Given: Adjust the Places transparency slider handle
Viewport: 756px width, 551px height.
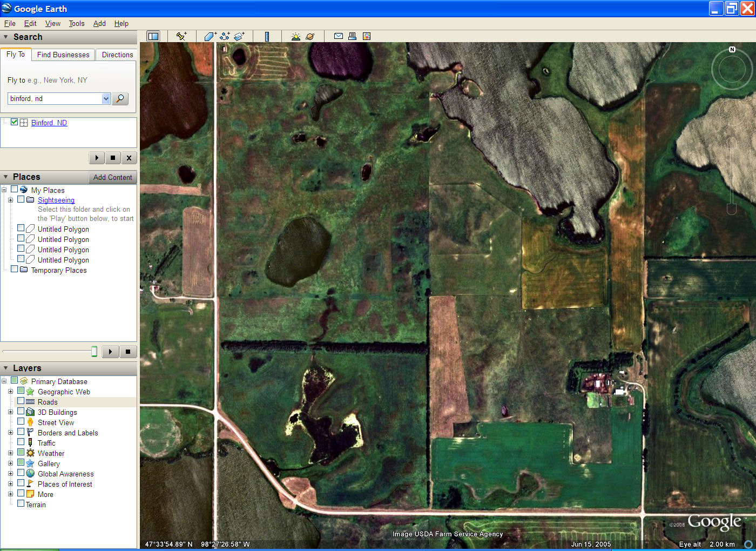Looking at the screenshot, I should (x=94, y=352).
